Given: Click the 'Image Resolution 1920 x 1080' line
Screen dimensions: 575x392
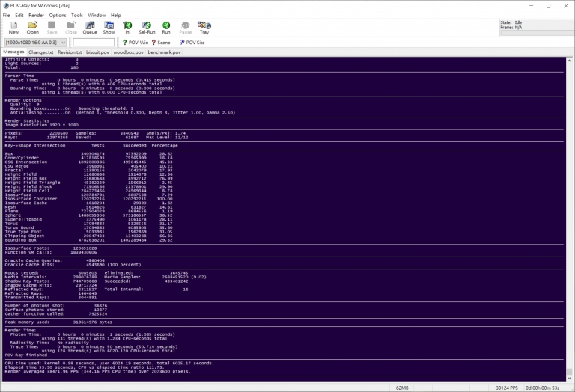Looking at the screenshot, I should pyautogui.click(x=41, y=125).
